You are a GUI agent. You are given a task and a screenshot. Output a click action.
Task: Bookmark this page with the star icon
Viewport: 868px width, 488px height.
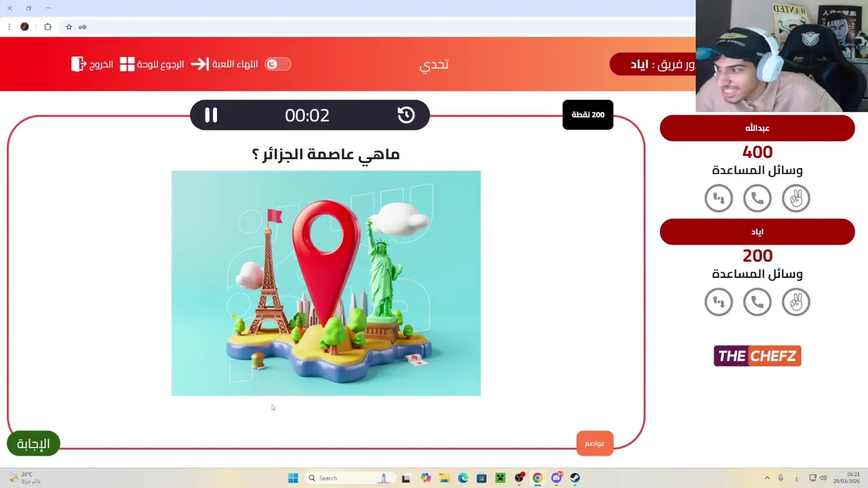[x=68, y=27]
